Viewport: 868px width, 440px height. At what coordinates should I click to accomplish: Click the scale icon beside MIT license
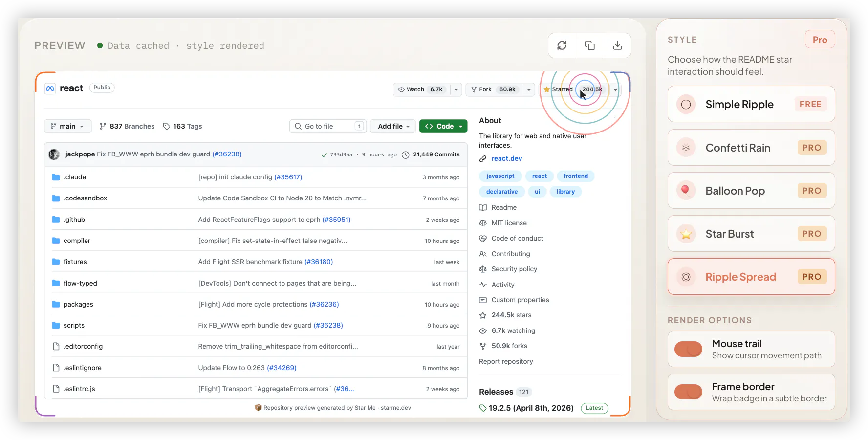coord(483,223)
